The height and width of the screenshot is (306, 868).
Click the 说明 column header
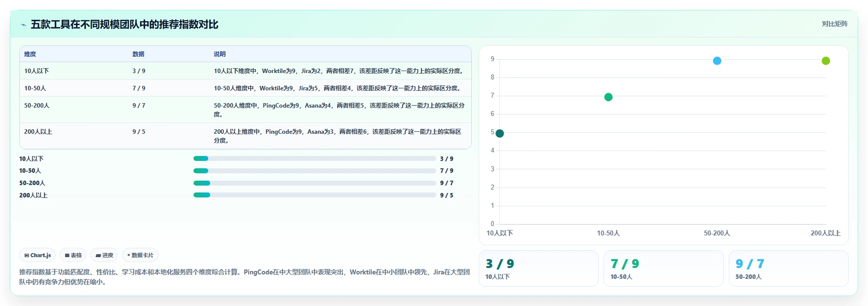[220, 54]
